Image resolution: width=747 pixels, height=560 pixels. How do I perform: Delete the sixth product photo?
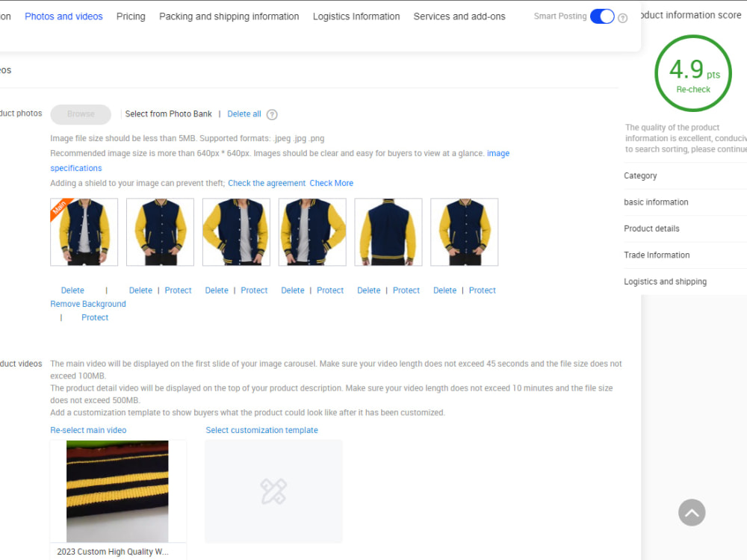445,290
